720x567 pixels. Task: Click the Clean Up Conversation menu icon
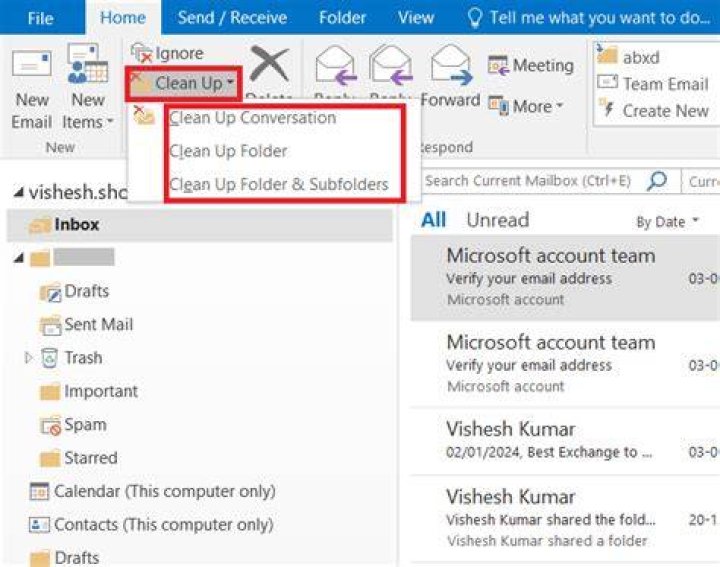click(144, 115)
